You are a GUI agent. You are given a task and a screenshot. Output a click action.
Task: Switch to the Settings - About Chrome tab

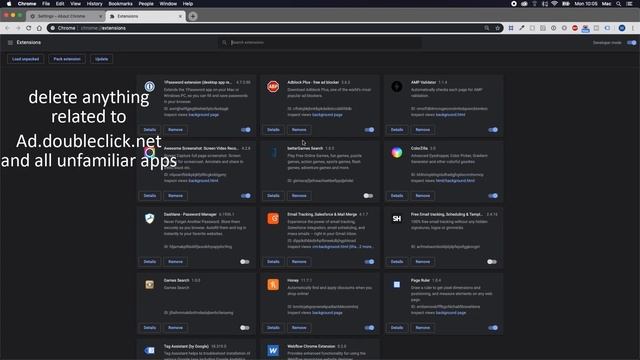[66, 16]
